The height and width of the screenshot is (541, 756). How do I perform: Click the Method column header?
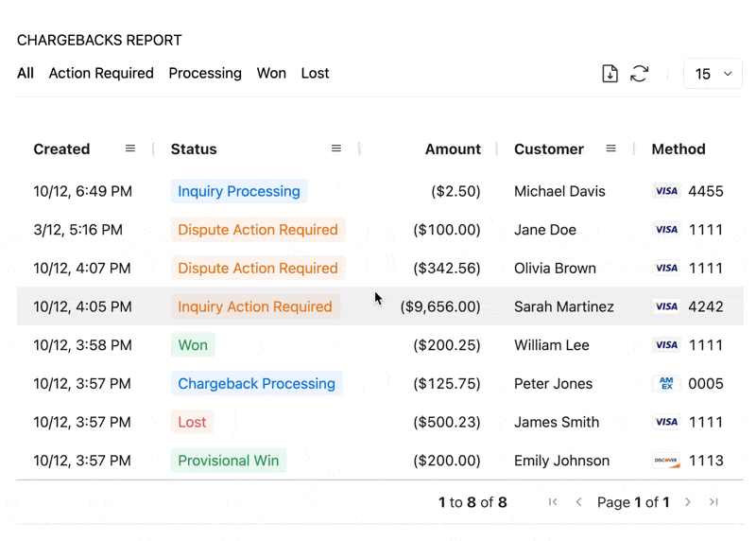678,149
